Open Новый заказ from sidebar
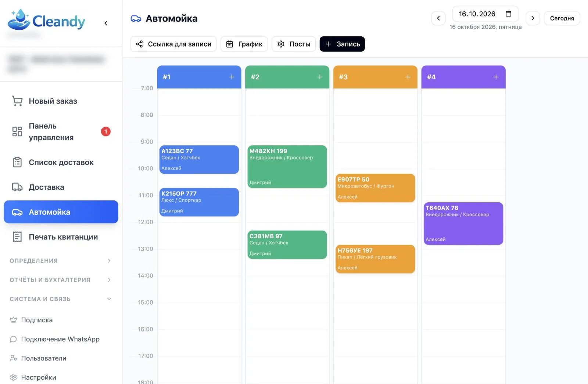Viewport: 588px width, 384px height. pyautogui.click(x=61, y=101)
